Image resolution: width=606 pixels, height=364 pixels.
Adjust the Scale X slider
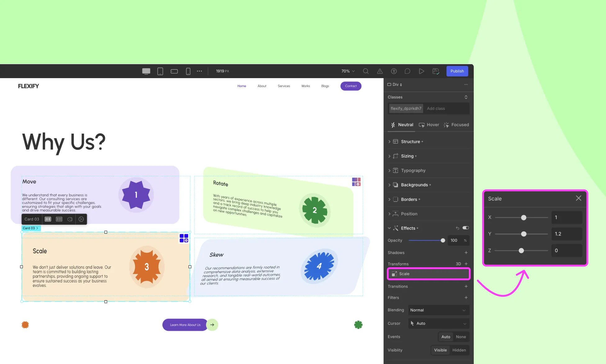click(x=522, y=218)
